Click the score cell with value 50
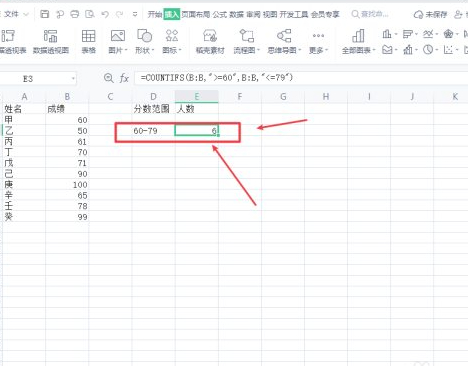 pos(67,131)
